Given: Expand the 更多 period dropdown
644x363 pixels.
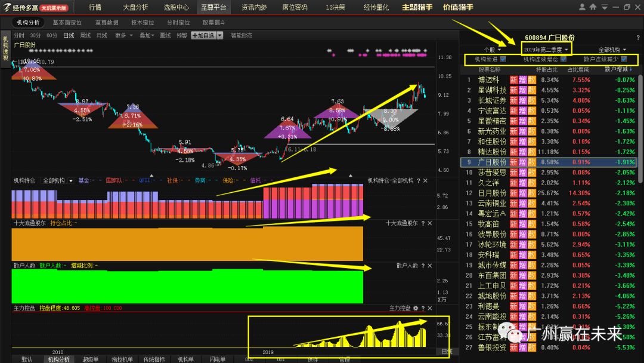Looking at the screenshot, I should click(x=123, y=36).
